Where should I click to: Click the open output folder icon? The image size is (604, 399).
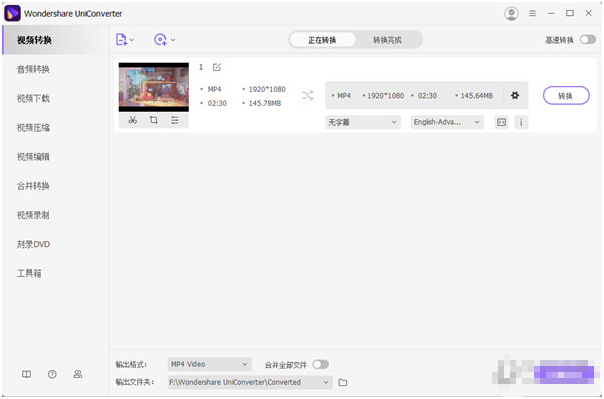(342, 382)
